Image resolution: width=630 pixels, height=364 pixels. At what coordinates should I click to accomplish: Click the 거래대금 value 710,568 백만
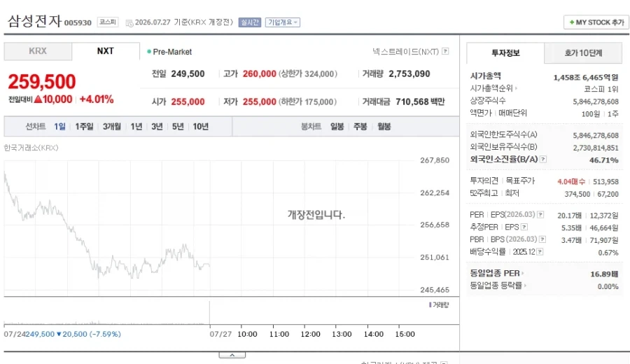coord(420,101)
